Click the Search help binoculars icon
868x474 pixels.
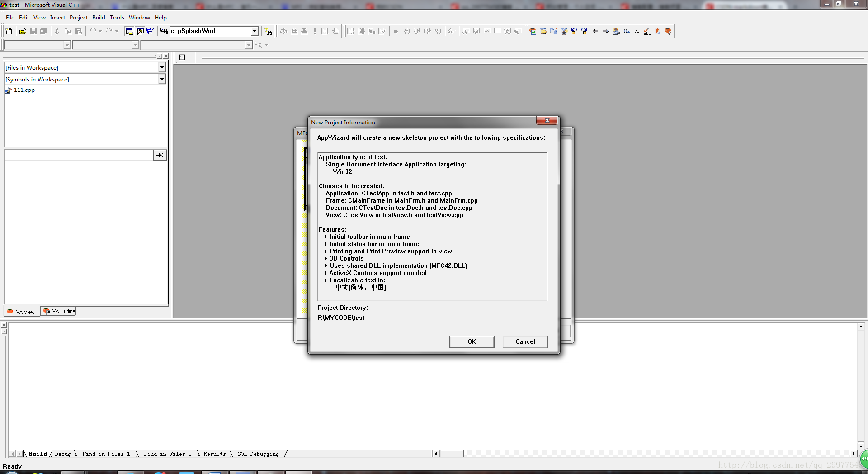click(x=269, y=31)
